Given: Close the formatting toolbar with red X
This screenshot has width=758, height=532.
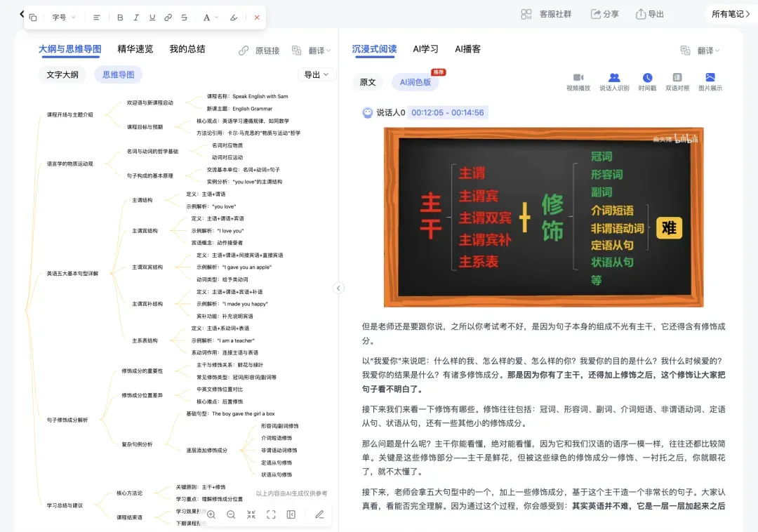Looking at the screenshot, I should [257, 18].
